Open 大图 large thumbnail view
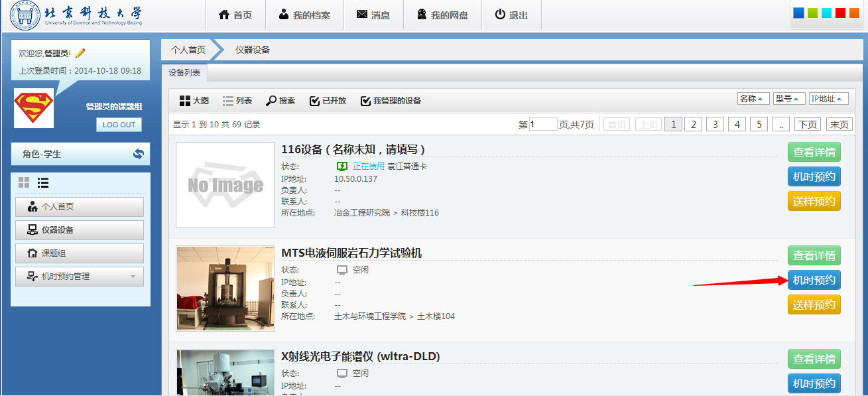The height and width of the screenshot is (396, 868). click(x=194, y=101)
